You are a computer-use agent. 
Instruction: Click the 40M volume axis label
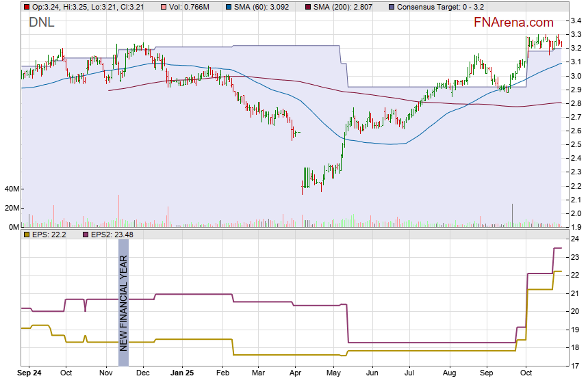click(10, 189)
